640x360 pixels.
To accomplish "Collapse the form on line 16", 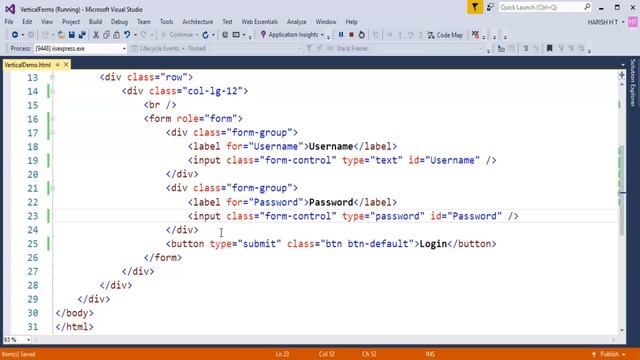I will coord(52,119).
